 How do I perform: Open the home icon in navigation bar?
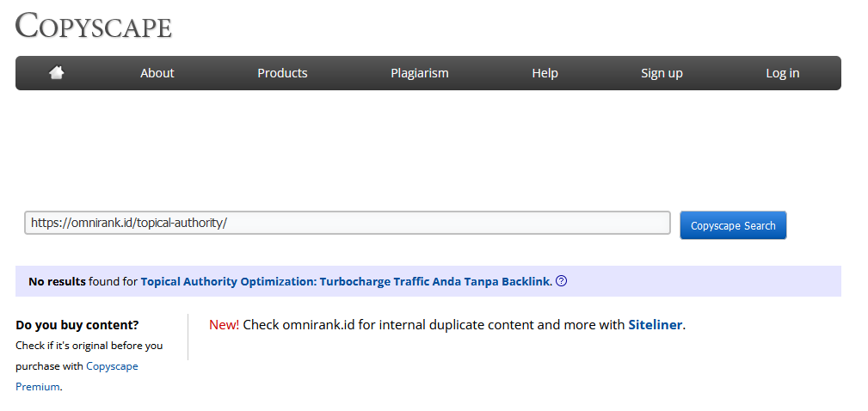57,72
